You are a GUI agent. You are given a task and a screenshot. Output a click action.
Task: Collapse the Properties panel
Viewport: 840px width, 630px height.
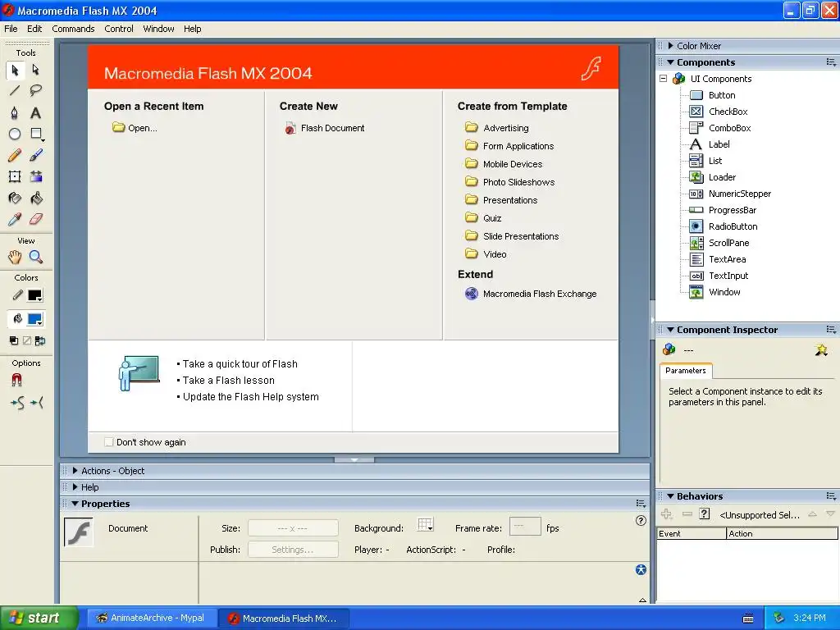tap(75, 504)
